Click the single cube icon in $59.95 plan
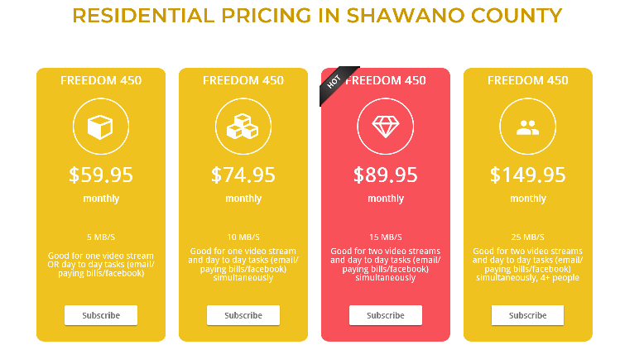 point(101,127)
